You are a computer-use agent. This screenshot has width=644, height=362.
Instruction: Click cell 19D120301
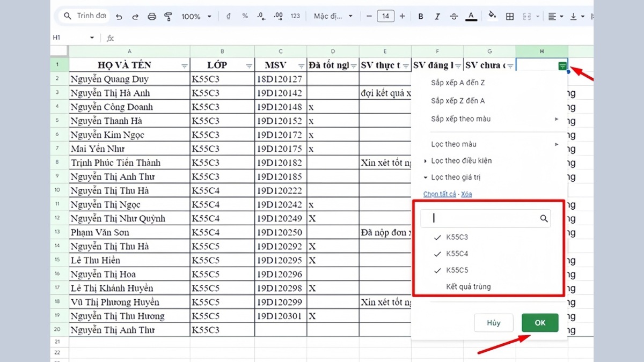click(x=281, y=316)
